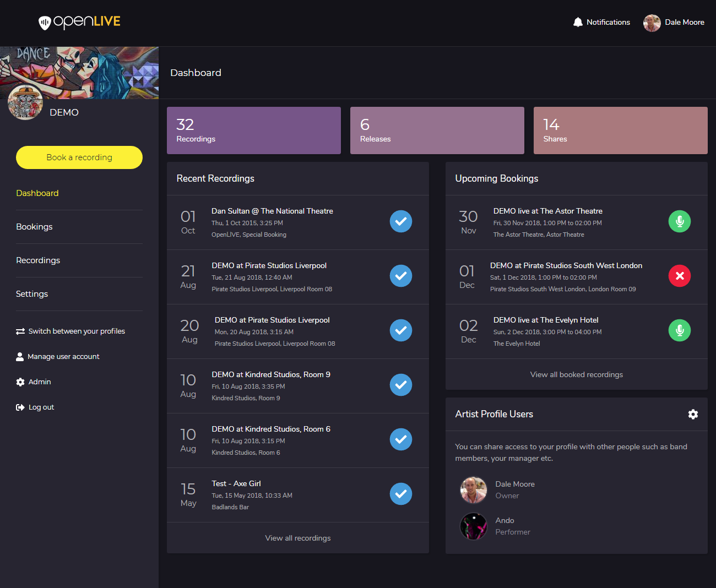Click View all booked recordings link

click(576, 374)
